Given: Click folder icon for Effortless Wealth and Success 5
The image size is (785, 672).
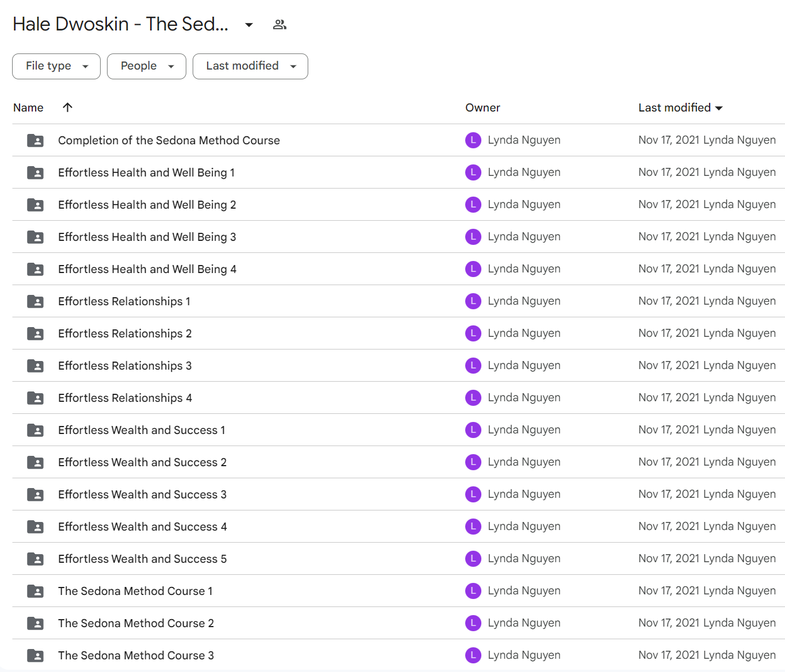Looking at the screenshot, I should click(x=35, y=559).
